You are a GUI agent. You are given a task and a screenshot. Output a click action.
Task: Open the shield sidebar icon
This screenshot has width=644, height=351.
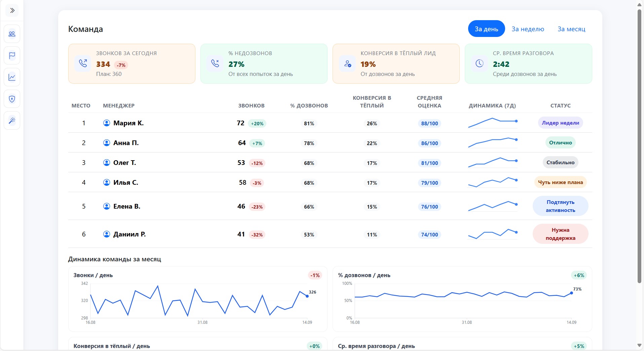coord(12,99)
